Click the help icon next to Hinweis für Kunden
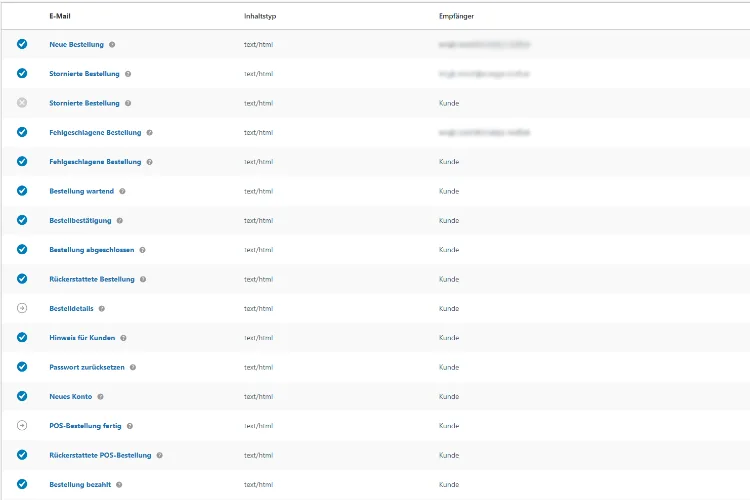The image size is (750, 500). 123,338
